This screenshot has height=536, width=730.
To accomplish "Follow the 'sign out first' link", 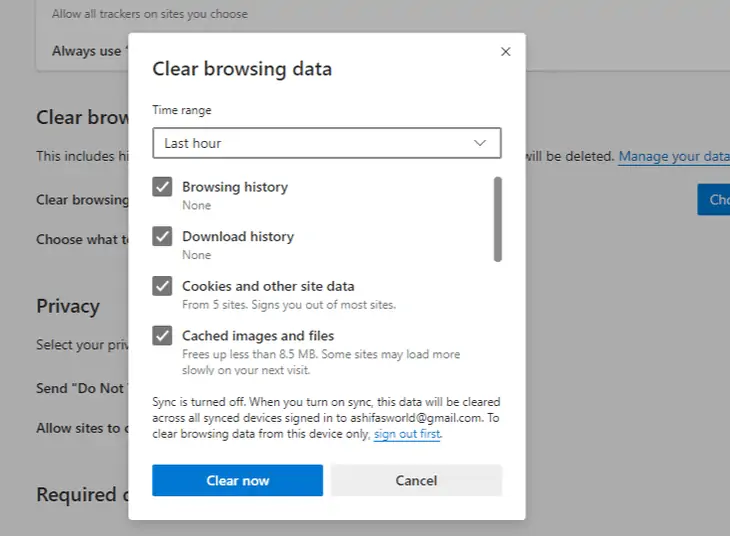I will pos(406,435).
